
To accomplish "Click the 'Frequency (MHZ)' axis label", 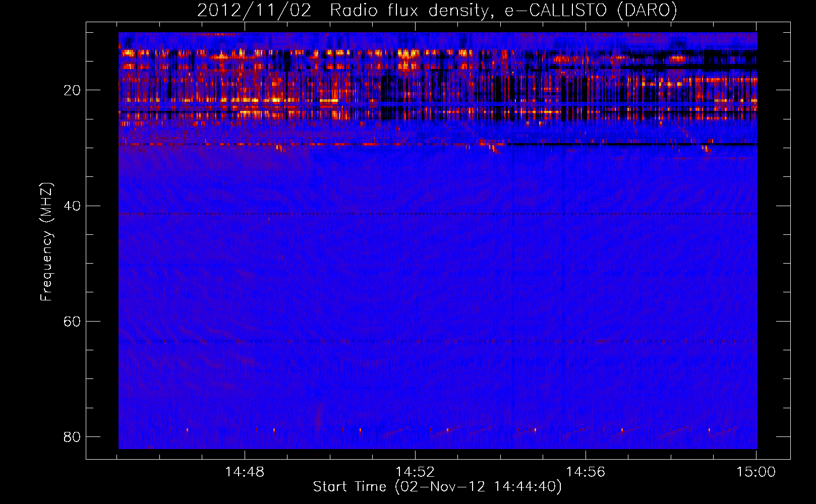I will [x=46, y=242].
